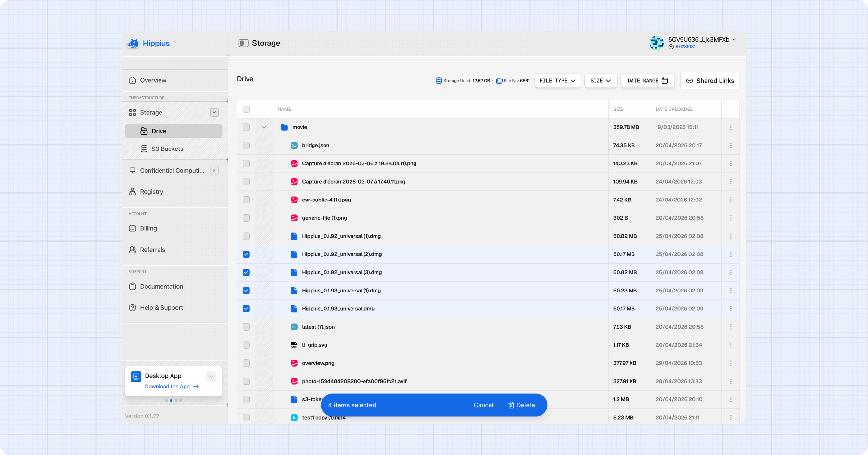
Task: Click the car-public-4 (1).jpeg image icon
Action: click(x=294, y=200)
